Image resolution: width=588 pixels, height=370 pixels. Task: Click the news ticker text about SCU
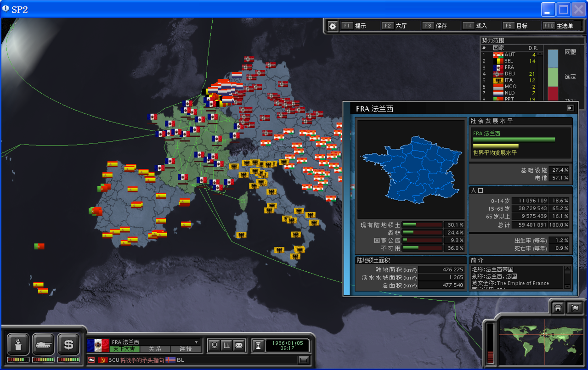pos(136,360)
